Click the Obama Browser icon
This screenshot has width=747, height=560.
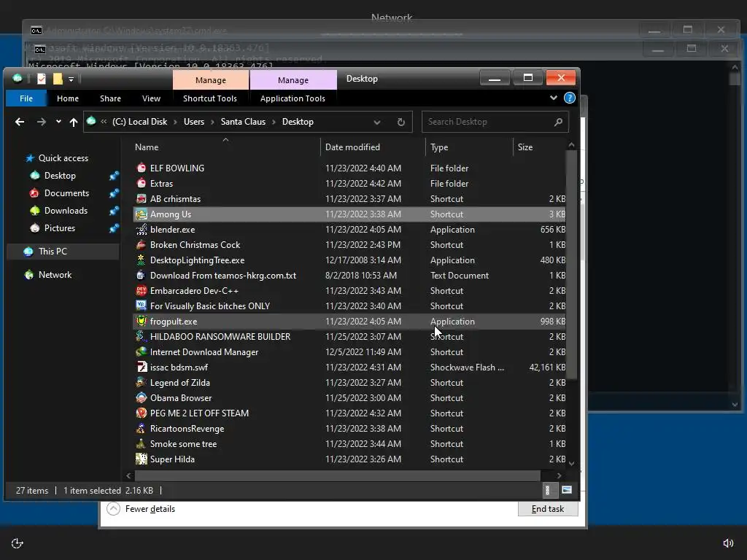coord(141,397)
